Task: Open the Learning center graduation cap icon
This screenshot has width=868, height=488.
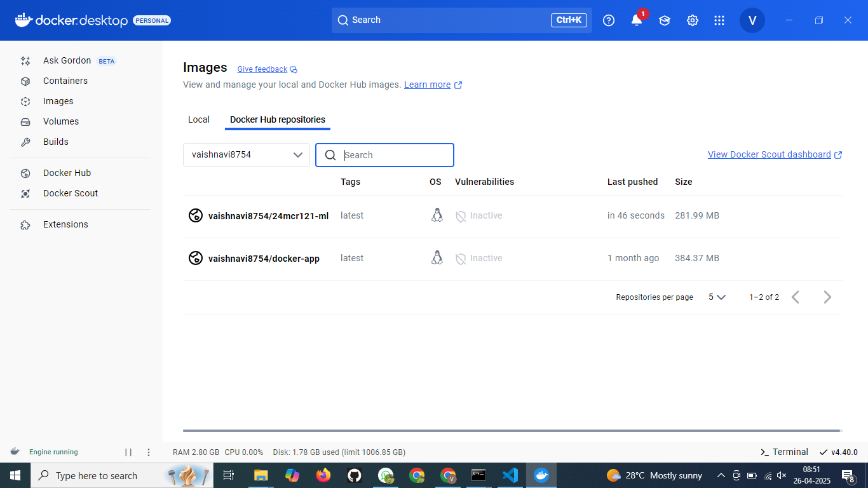Action: click(x=665, y=20)
